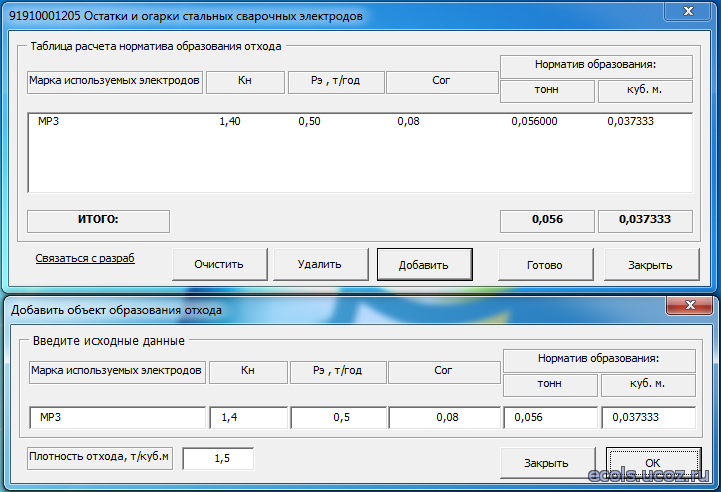This screenshot has width=721, height=492.
Task: Click the тонн header in upper table
Action: pyautogui.click(x=547, y=91)
